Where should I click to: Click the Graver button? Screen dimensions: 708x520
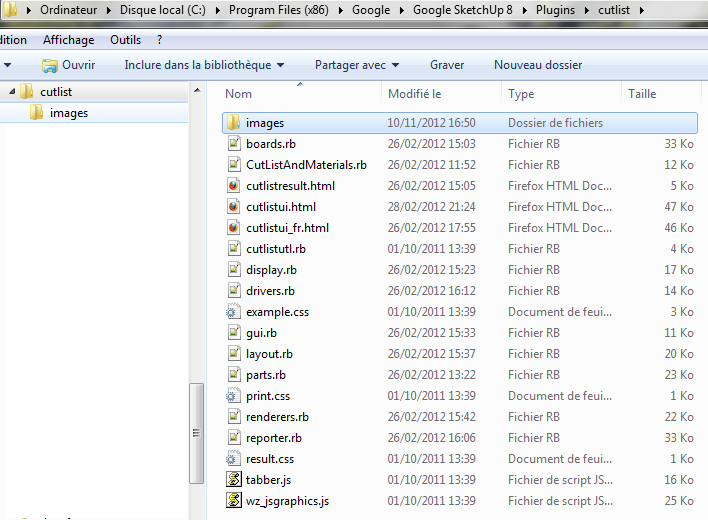pyautogui.click(x=447, y=65)
